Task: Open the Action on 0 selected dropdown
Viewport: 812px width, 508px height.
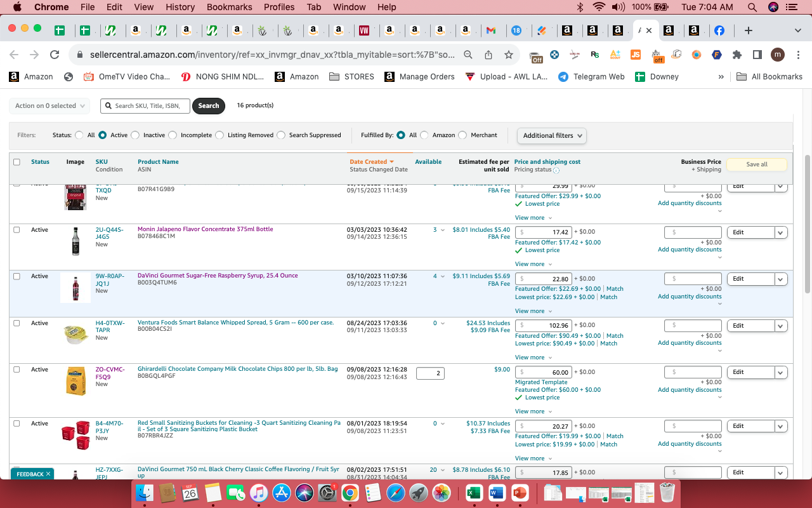Action: [49, 106]
